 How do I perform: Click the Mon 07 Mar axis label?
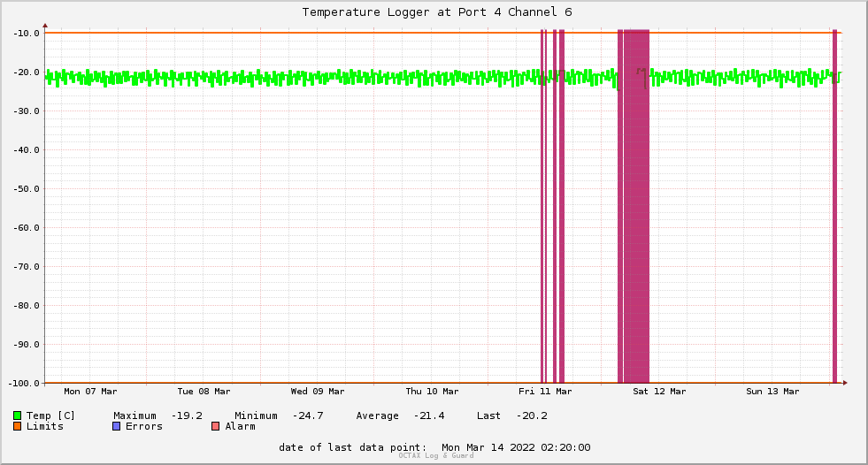pyautogui.click(x=90, y=392)
